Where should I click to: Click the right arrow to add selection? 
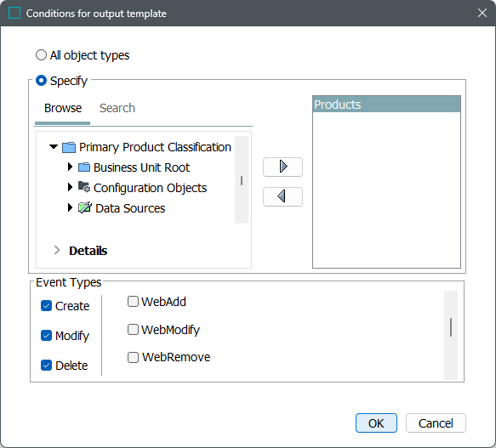(282, 167)
